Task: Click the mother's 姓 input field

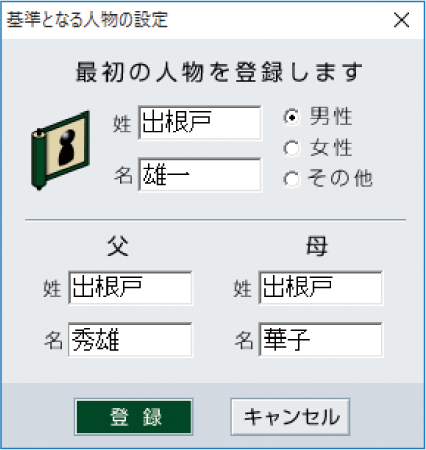Action: click(x=321, y=288)
